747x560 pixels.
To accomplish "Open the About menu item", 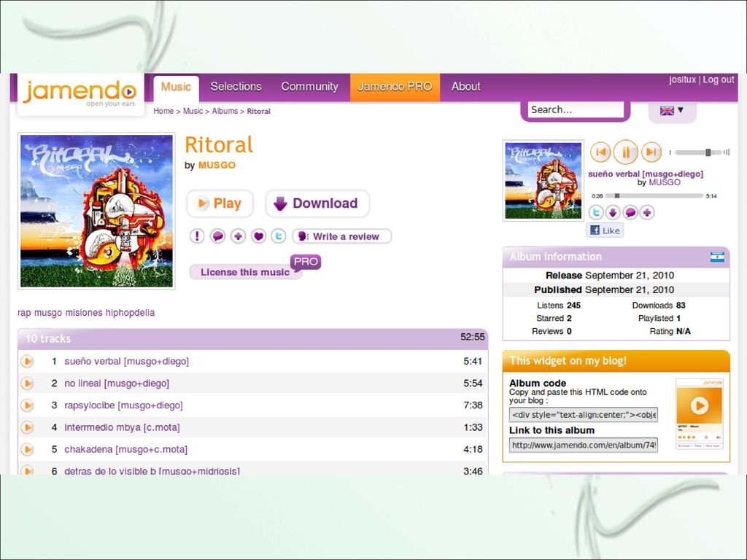I will pos(465,87).
